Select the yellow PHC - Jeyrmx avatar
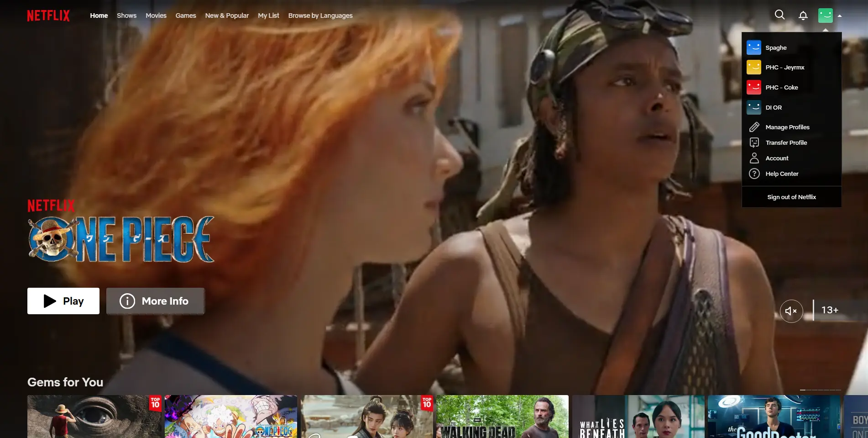The width and height of the screenshot is (868, 438). click(754, 67)
